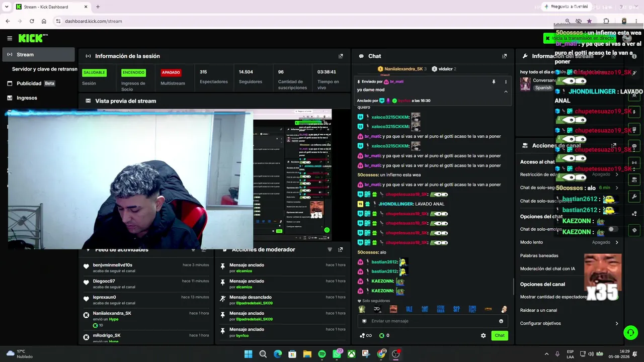Pop out the Acciones de moderador panel

(341, 249)
